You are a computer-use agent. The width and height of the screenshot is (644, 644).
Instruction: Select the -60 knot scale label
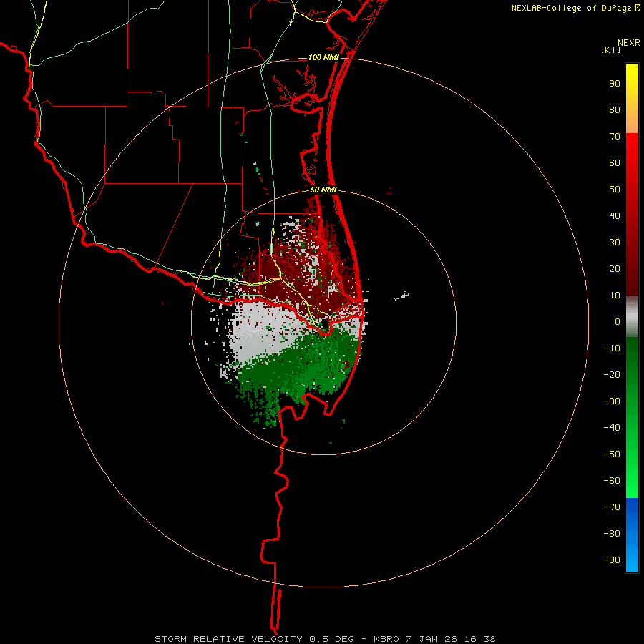pyautogui.click(x=612, y=481)
